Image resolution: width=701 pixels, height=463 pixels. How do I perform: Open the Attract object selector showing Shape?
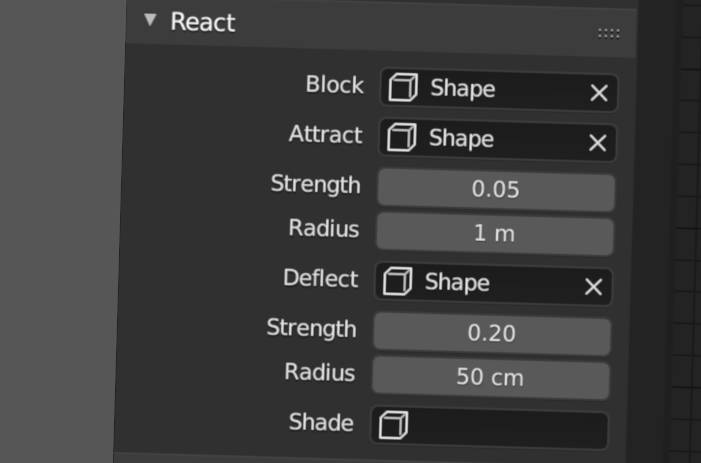(497, 140)
